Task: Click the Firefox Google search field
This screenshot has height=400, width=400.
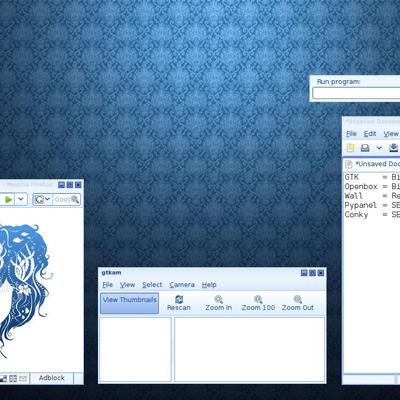Action: tap(62, 199)
